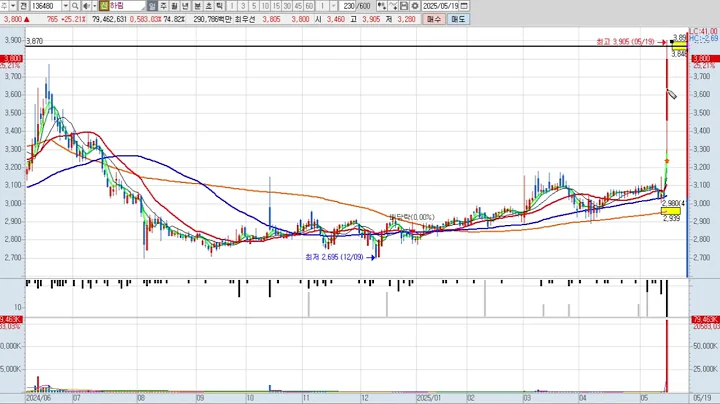Click the speaker sound icon
This screenshot has height=404, width=720.
(x=86, y=6)
